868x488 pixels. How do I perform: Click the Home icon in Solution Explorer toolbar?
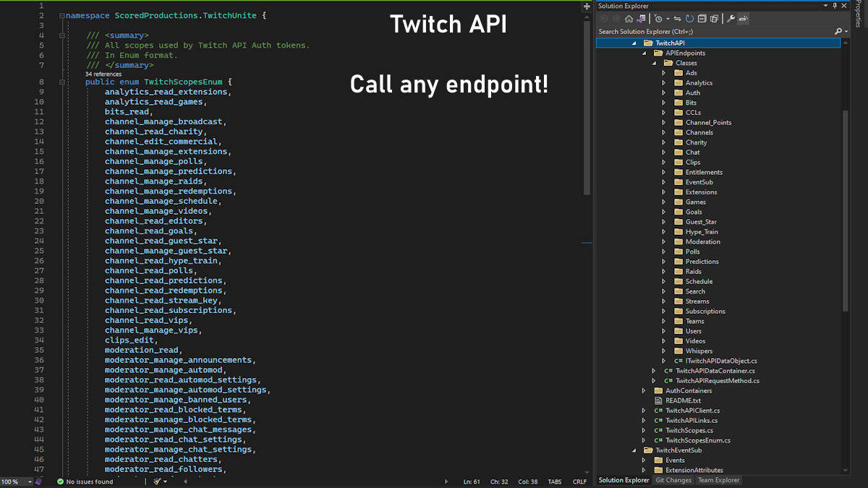tap(629, 19)
